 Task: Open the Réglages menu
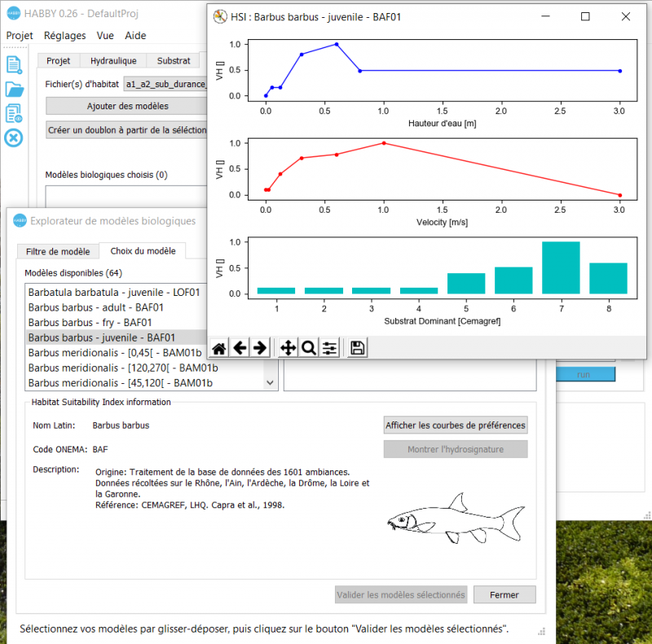(64, 35)
